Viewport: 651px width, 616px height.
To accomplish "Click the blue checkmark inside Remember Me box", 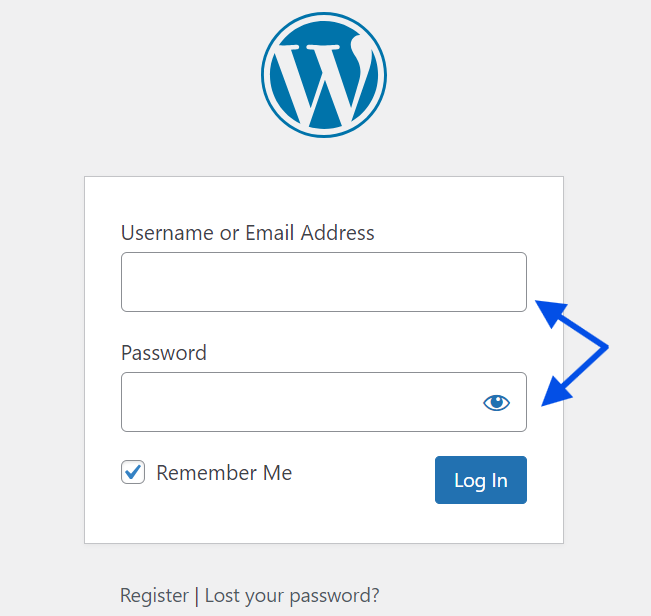I will pyautogui.click(x=133, y=472).
